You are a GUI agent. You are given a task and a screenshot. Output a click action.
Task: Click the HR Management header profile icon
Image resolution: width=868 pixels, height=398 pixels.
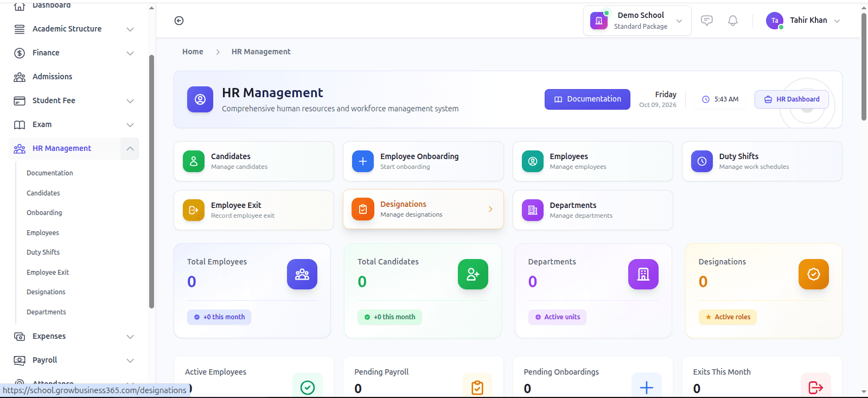coord(200,99)
